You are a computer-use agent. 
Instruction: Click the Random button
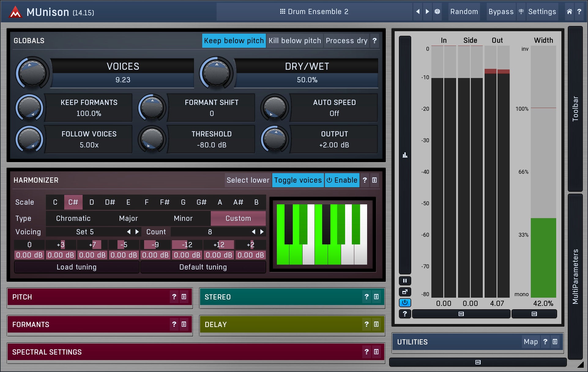tap(464, 12)
